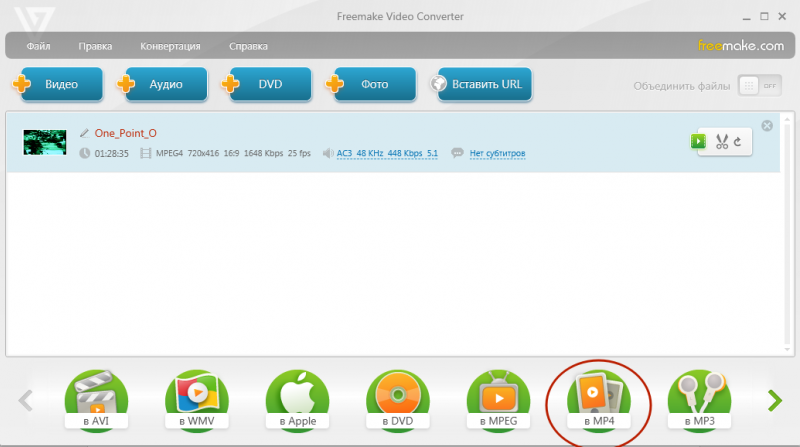
Task: Play the One_Point_O video preview
Action: (x=698, y=141)
